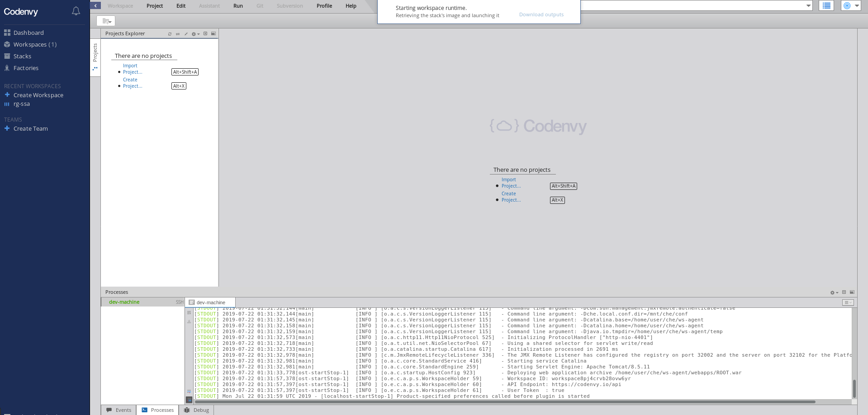Open the Git menu
This screenshot has height=415, width=868.
pyautogui.click(x=260, y=6)
